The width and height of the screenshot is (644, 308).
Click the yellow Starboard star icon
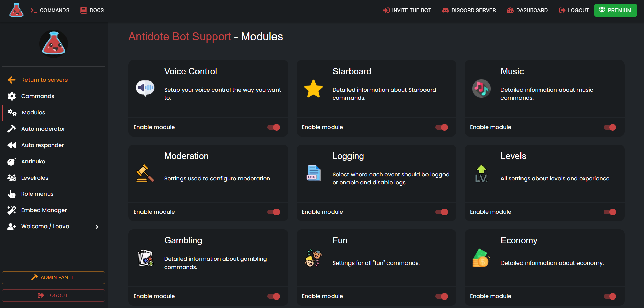[x=314, y=89]
